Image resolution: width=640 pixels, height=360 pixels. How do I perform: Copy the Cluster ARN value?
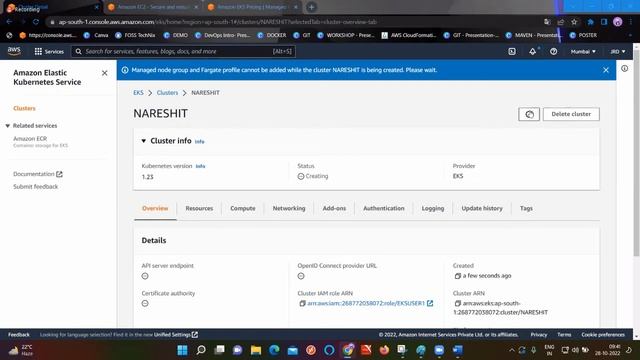(x=458, y=303)
